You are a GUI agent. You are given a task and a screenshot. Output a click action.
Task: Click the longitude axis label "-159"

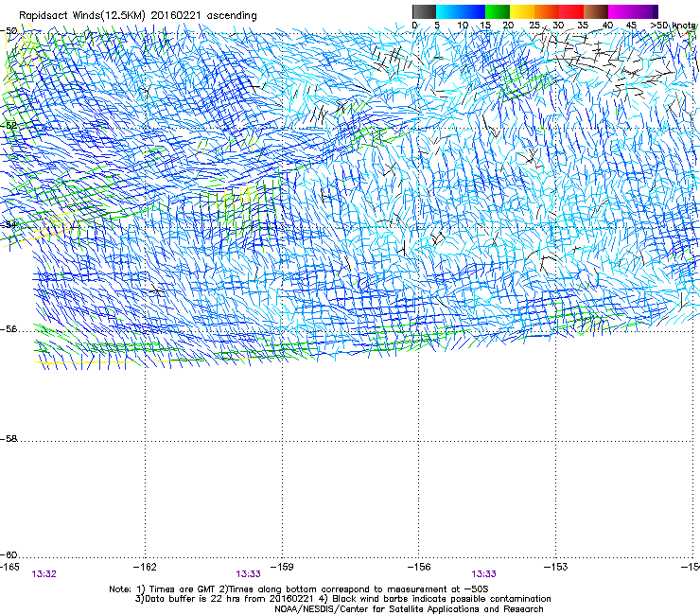coord(282,567)
